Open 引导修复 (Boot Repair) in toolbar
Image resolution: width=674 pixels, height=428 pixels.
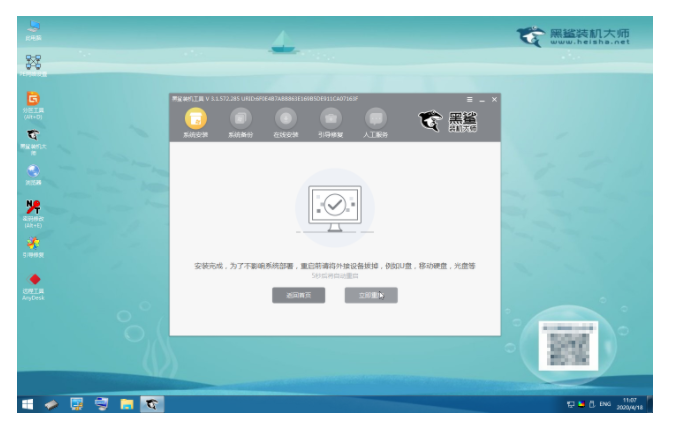[330, 119]
